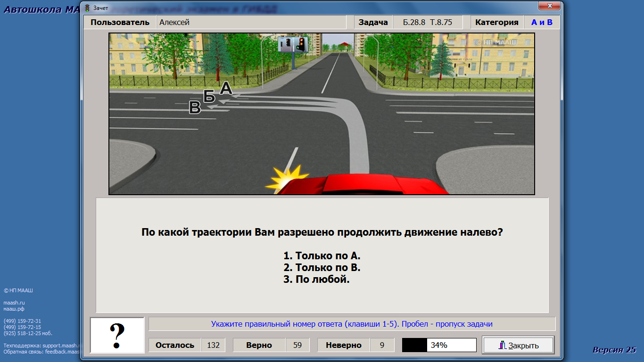Click the task number Б.28.8 Т.8.75
644x362 pixels.
(428, 22)
